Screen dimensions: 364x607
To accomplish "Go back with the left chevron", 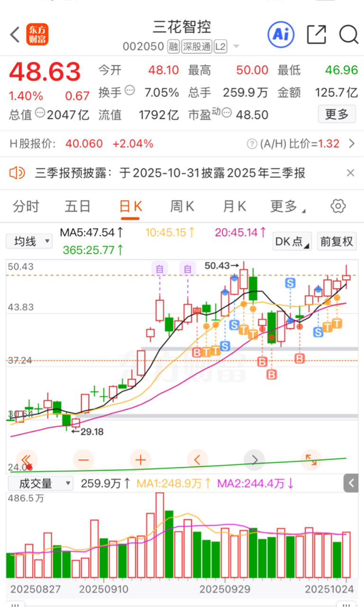I will coord(15,34).
